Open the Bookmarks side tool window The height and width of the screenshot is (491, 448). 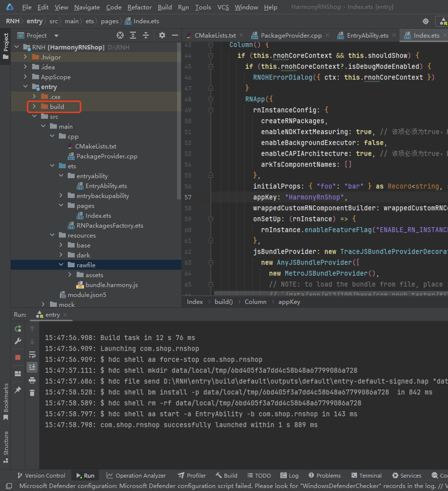point(6,402)
